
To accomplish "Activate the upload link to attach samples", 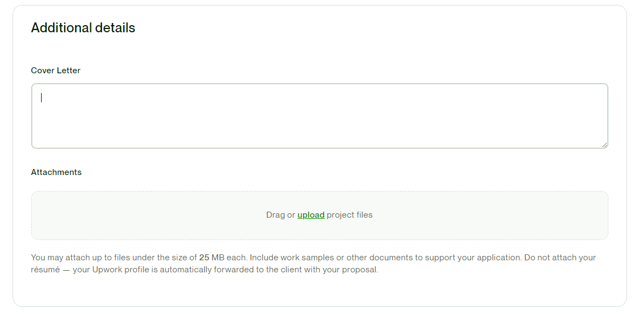I will click(311, 215).
